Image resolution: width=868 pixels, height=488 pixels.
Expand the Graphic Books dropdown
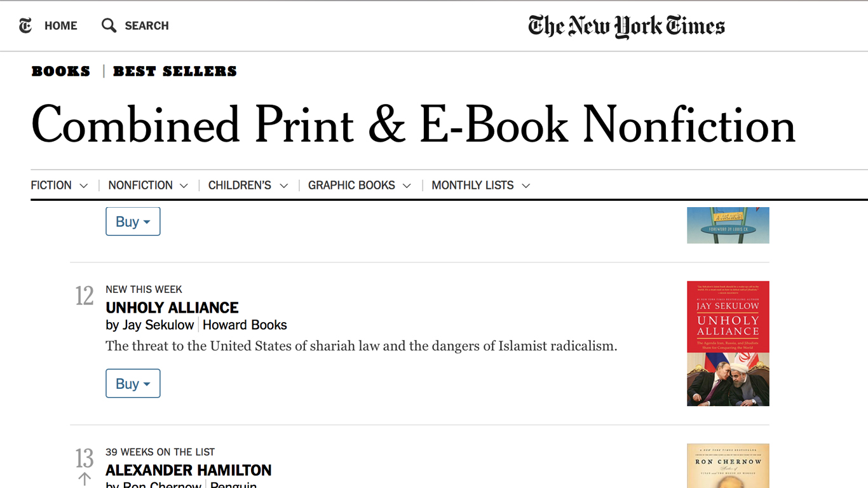359,186
